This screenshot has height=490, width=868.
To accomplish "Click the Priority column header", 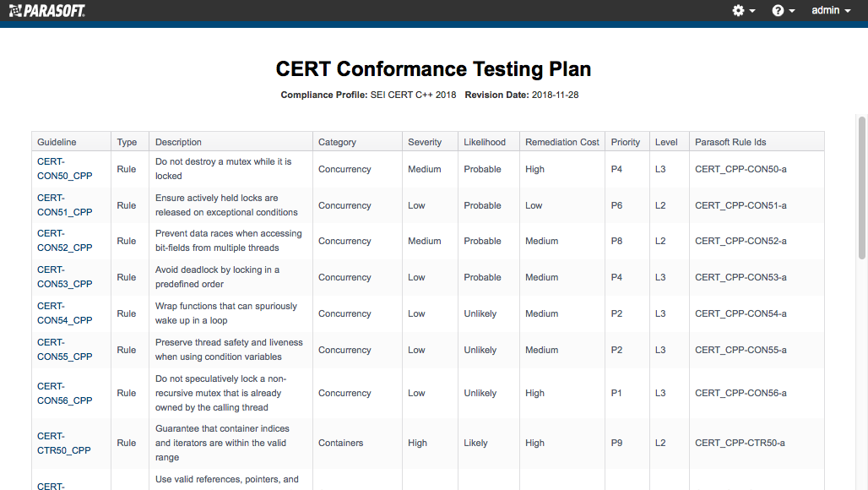I will pyautogui.click(x=626, y=142).
